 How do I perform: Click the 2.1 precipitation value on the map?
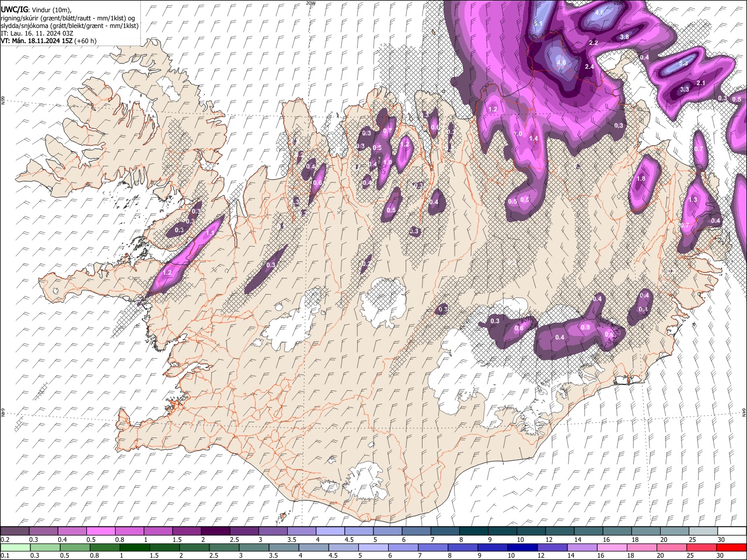coord(701,83)
